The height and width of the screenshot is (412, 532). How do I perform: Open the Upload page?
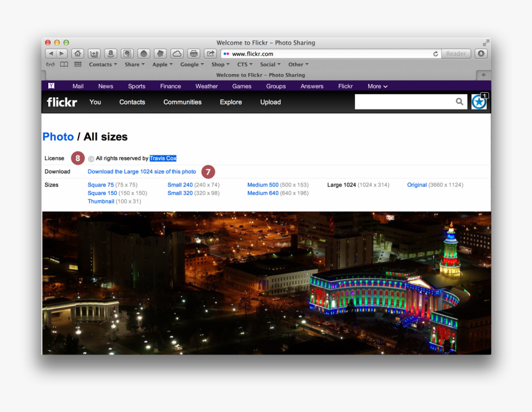pyautogui.click(x=270, y=102)
